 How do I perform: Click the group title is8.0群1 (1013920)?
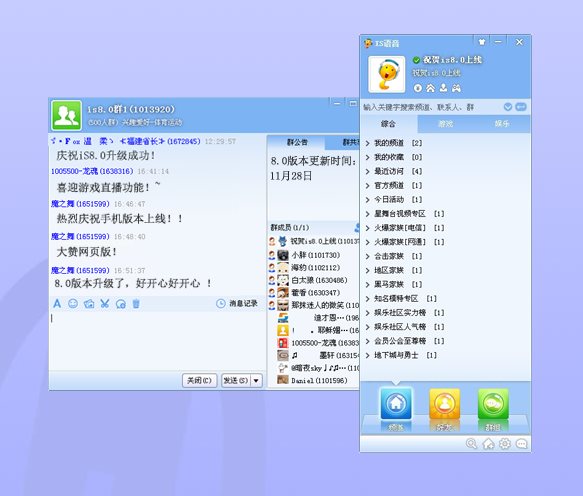[x=131, y=109]
